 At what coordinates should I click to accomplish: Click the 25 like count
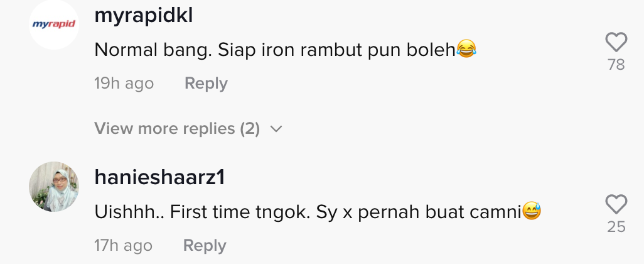click(x=616, y=226)
